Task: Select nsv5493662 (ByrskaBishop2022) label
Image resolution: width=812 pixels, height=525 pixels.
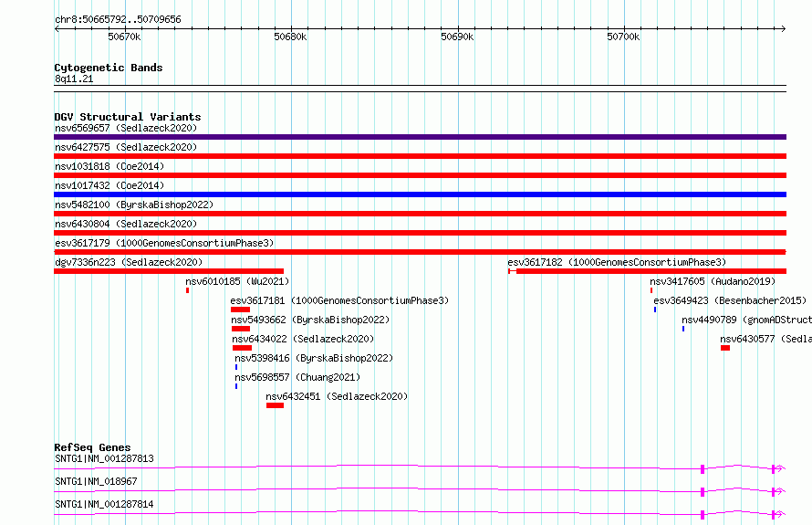Action: coord(310,320)
